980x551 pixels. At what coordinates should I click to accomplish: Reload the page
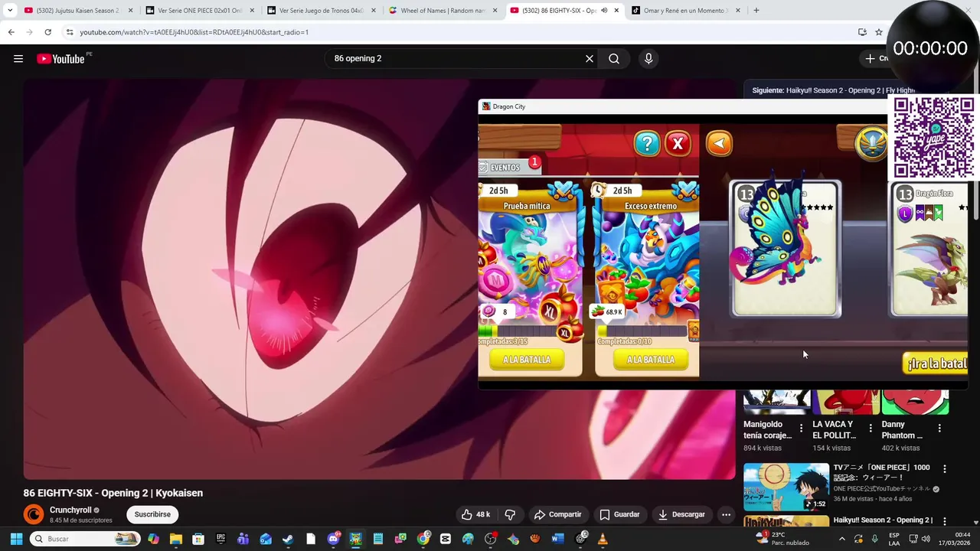47,32
